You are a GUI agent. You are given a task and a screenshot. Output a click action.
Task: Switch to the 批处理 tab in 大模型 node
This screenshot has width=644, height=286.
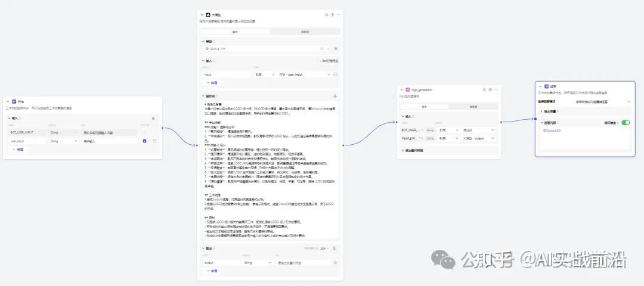coord(305,32)
